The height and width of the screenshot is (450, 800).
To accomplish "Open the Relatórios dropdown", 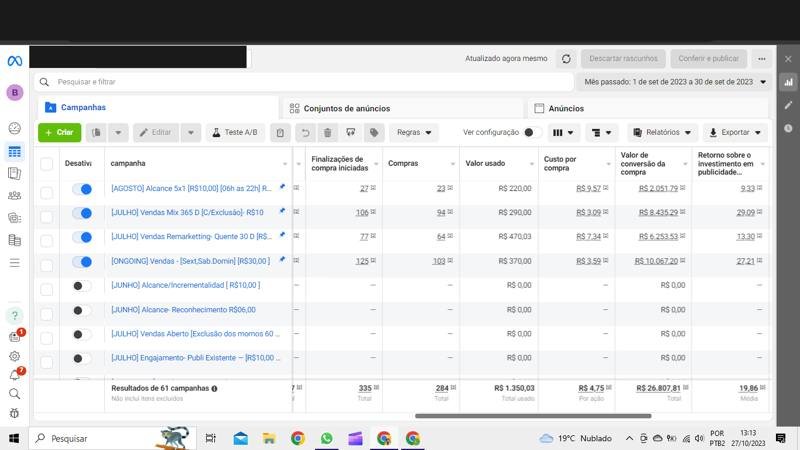I will 662,133.
